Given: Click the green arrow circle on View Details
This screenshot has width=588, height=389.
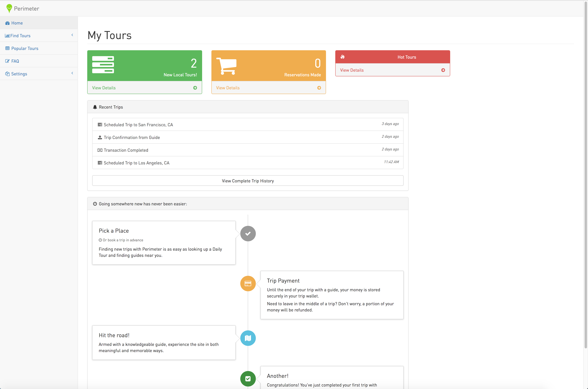Looking at the screenshot, I should pyautogui.click(x=195, y=88).
